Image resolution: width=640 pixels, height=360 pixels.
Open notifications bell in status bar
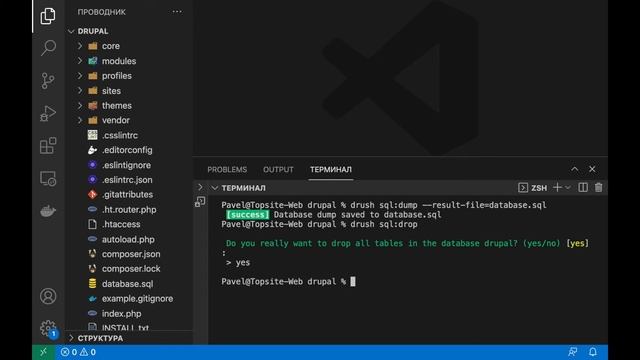pyautogui.click(x=593, y=352)
